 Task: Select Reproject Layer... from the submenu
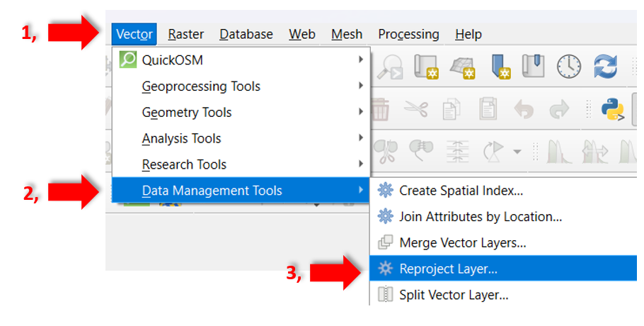[448, 269]
